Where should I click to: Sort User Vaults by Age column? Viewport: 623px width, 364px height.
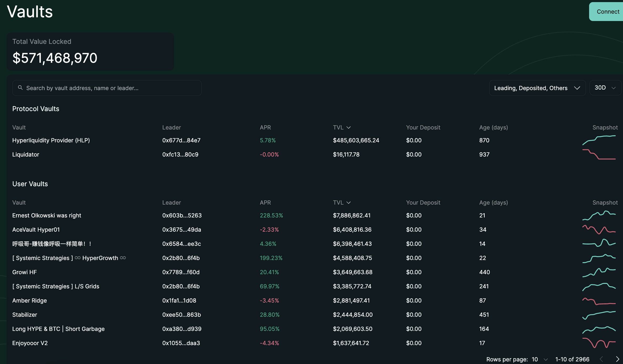[493, 203]
